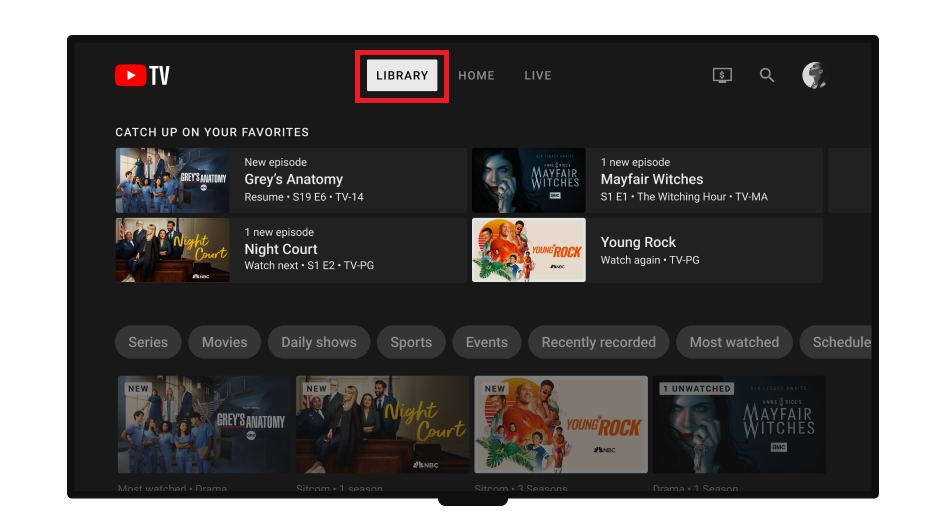Select 'Watch again • TV-PG' Young Rock
This screenshot has width=944, height=513.
coord(650,260)
